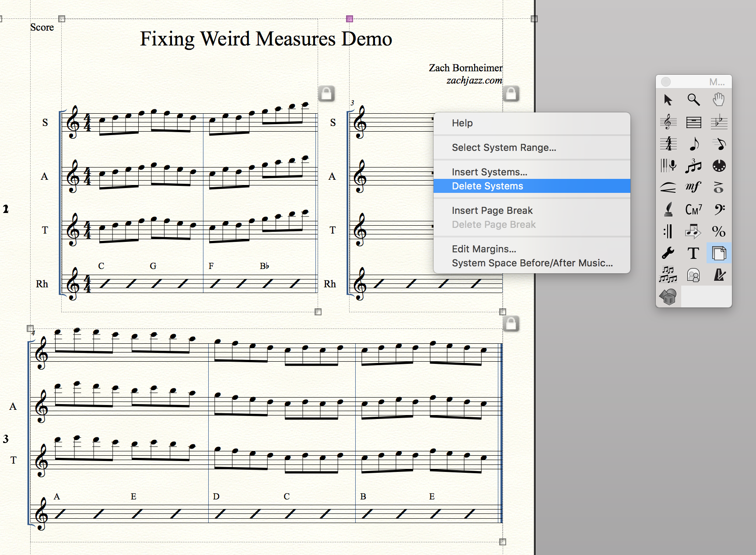Select the Tuplet tool
The height and width of the screenshot is (555, 756).
point(693,166)
